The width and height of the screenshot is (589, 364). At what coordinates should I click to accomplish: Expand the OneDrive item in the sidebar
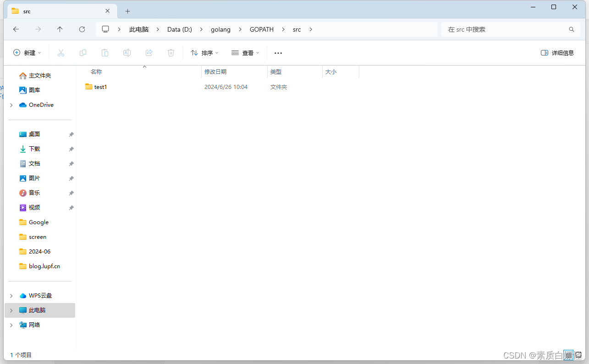point(11,105)
